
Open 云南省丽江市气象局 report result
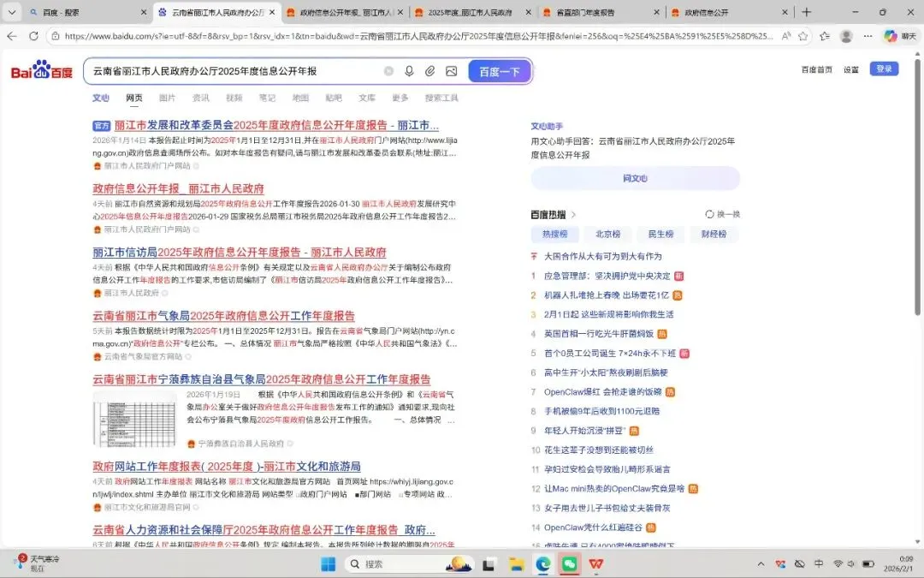click(x=224, y=316)
